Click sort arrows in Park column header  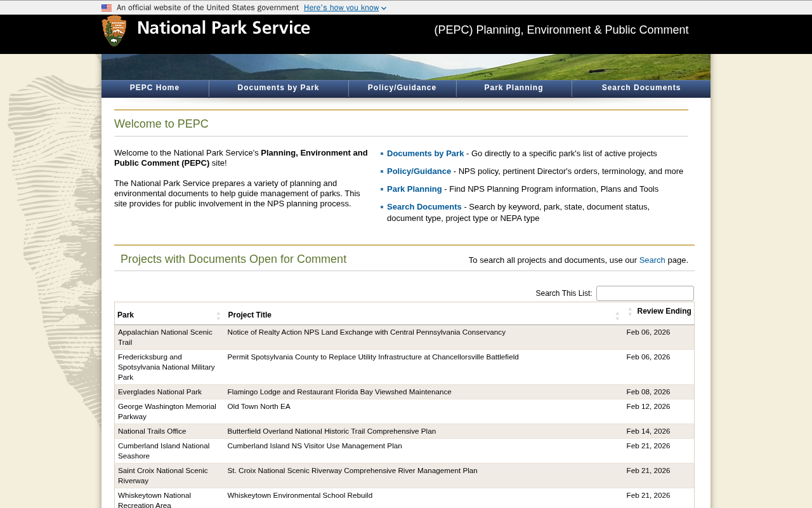(x=218, y=316)
